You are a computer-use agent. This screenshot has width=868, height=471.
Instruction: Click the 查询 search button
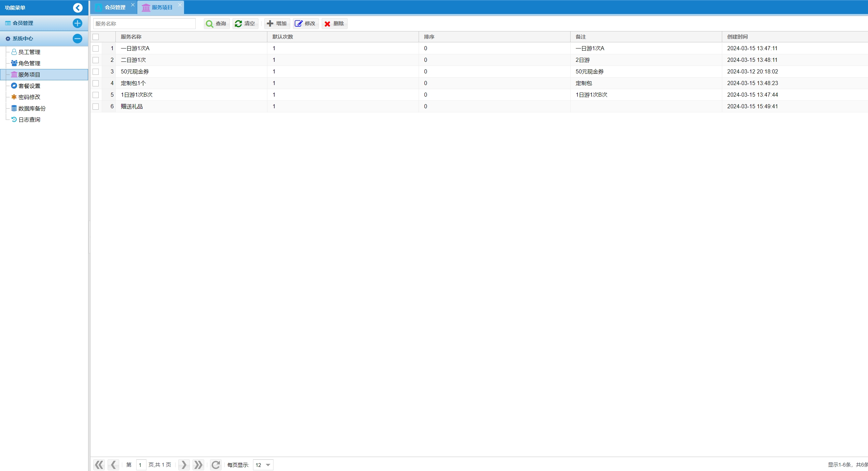216,24
